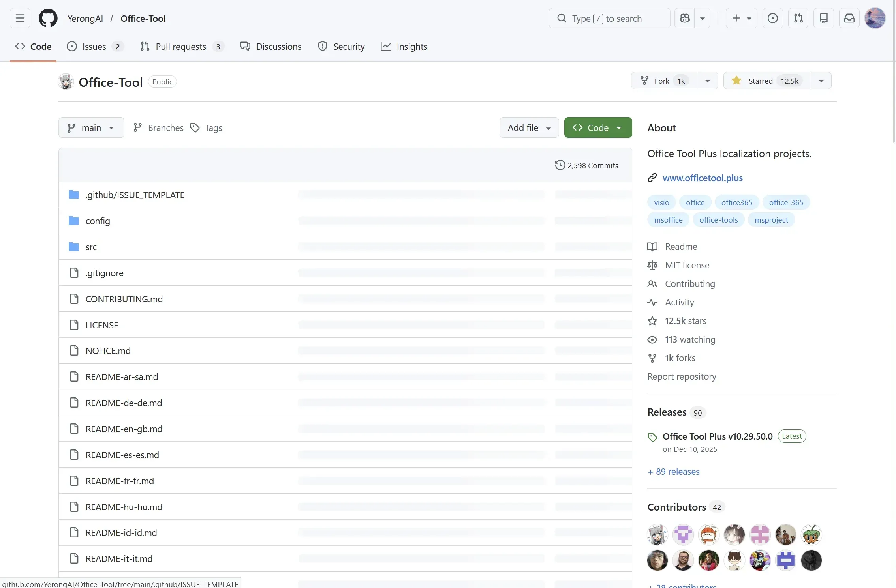
Task: Click the Report repository link
Action: tap(682, 376)
